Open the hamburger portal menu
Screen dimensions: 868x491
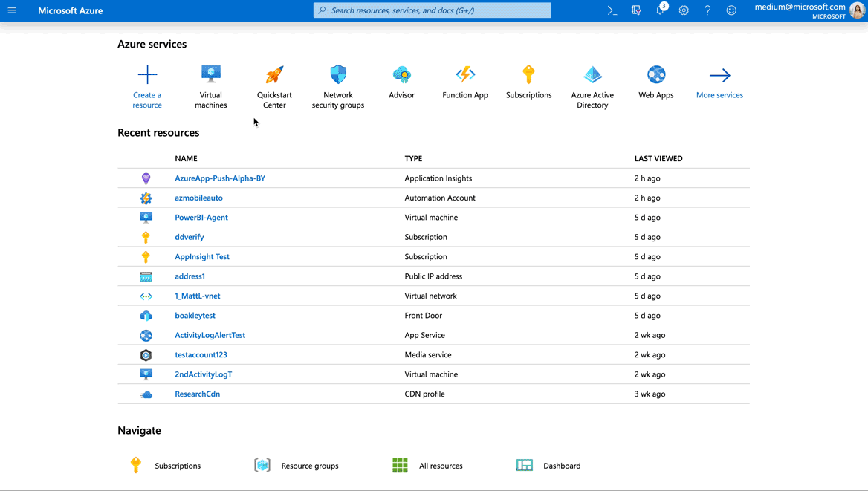pos(12,10)
